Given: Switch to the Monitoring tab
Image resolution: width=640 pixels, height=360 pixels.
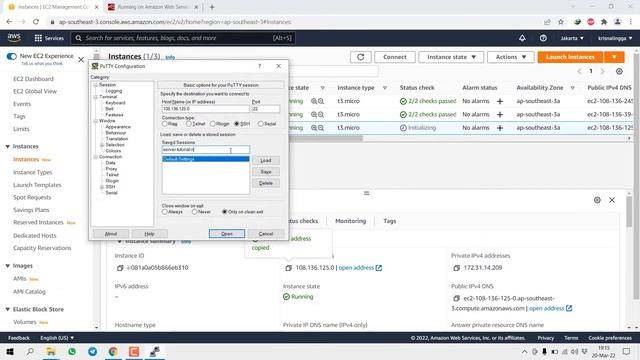Looking at the screenshot, I should [350, 221].
